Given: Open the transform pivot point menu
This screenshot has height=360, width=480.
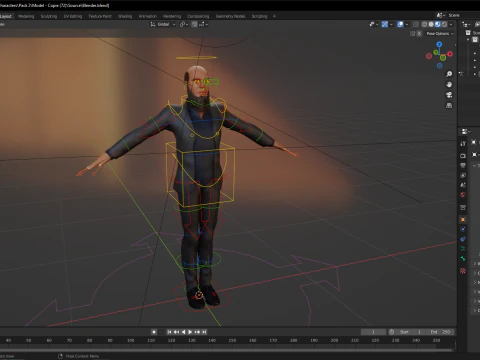Looking at the screenshot, I should (184, 24).
